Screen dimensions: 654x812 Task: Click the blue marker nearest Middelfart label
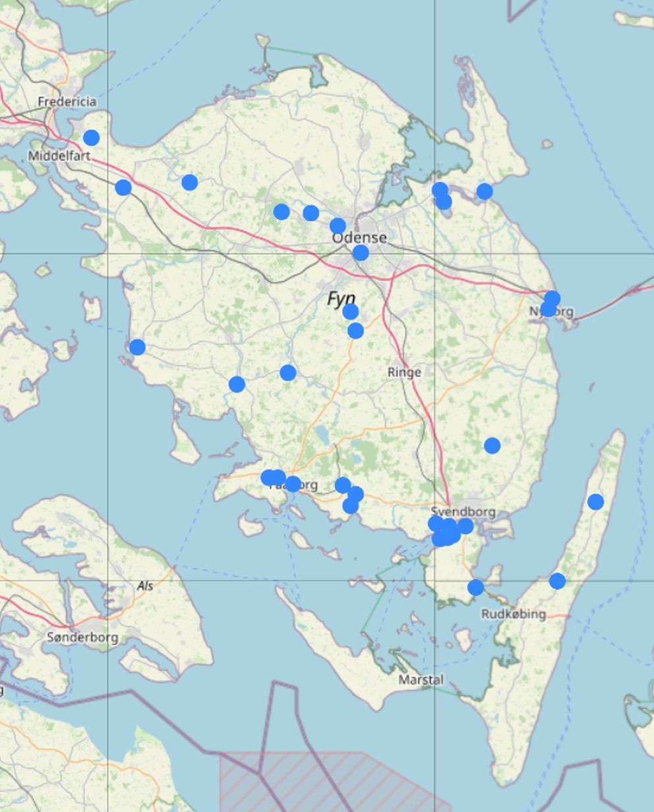[x=92, y=138]
